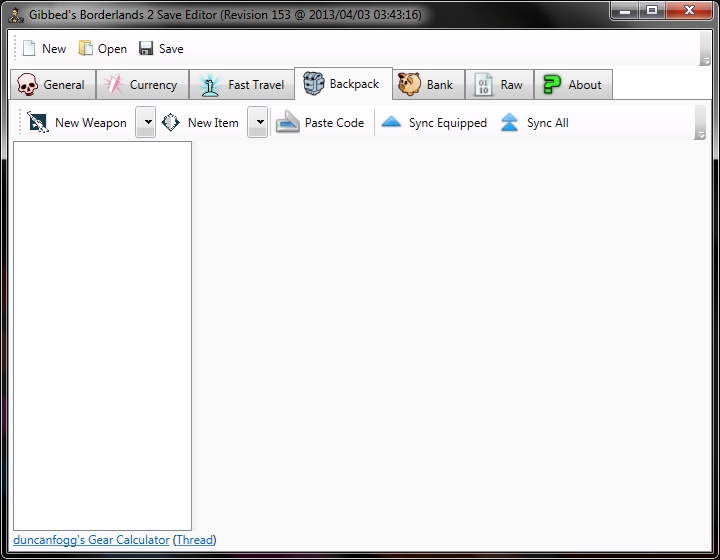Open the About tab
The width and height of the screenshot is (720, 560).
pyautogui.click(x=573, y=84)
